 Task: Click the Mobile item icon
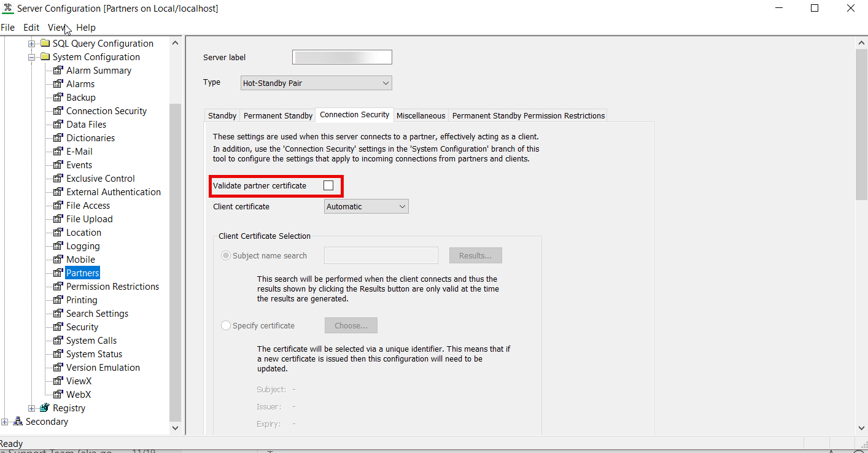[58, 260]
